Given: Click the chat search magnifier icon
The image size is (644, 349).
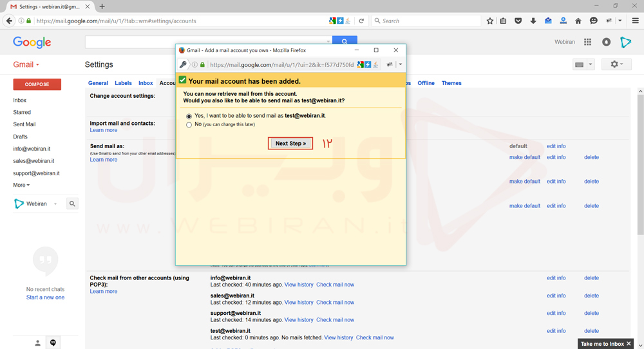Looking at the screenshot, I should (x=72, y=203).
